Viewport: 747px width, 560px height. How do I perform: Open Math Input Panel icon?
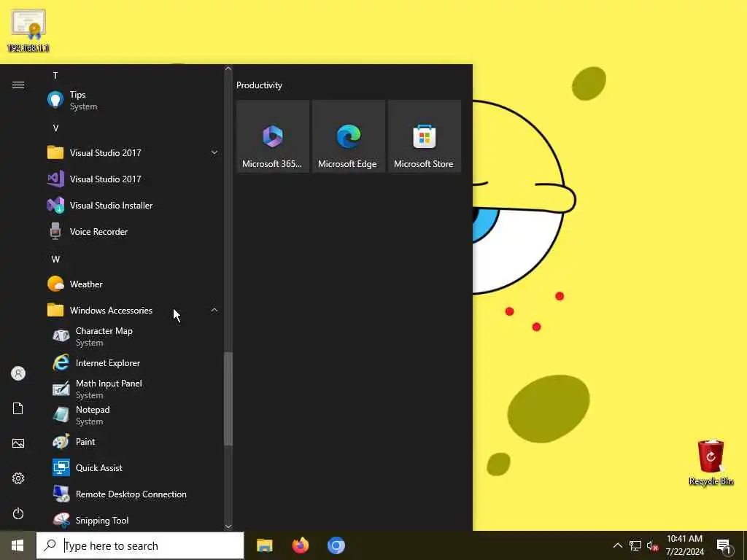(61, 389)
